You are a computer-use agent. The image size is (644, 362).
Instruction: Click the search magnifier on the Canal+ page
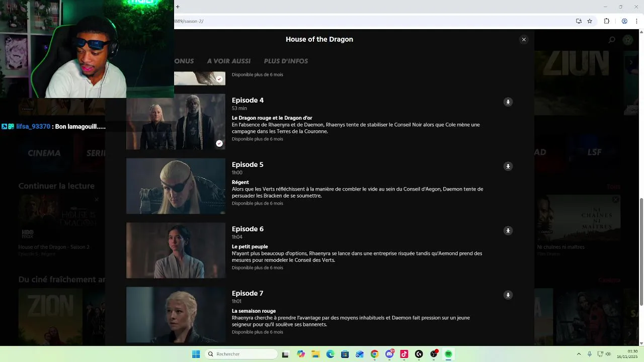[612, 40]
